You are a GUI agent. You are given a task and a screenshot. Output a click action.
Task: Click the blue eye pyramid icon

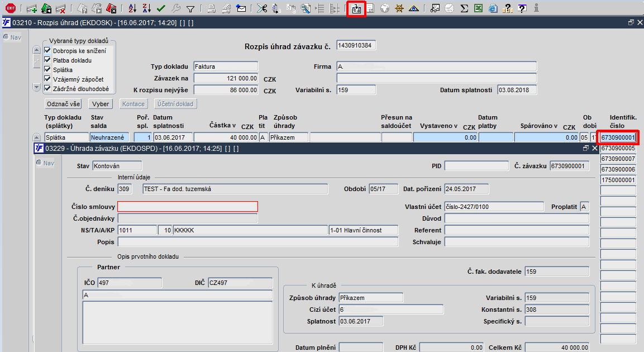click(x=413, y=8)
